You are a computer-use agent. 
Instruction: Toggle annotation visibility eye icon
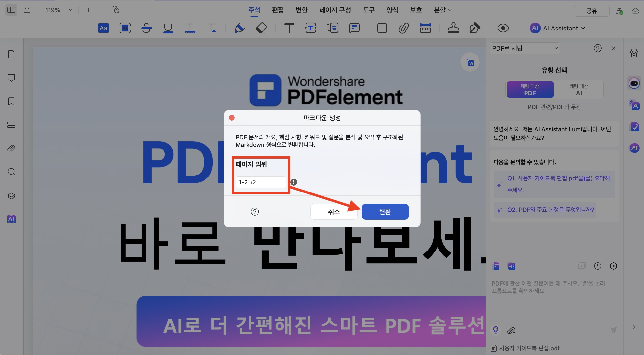[503, 28]
